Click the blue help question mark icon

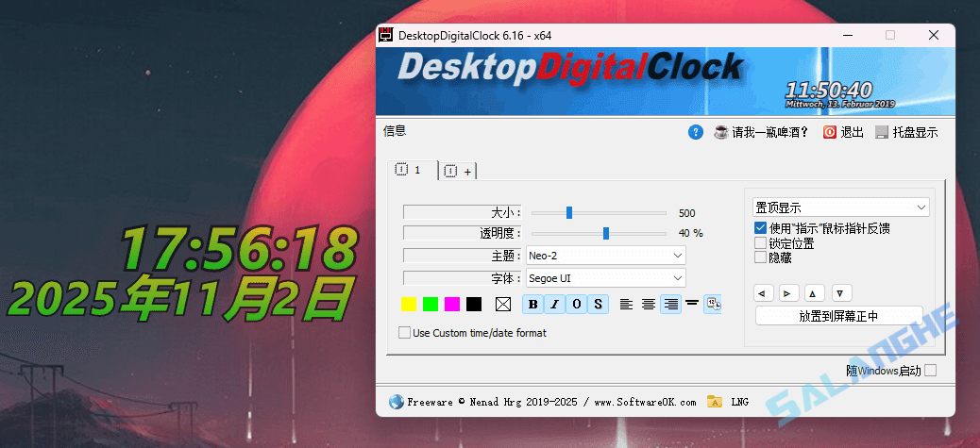[696, 132]
